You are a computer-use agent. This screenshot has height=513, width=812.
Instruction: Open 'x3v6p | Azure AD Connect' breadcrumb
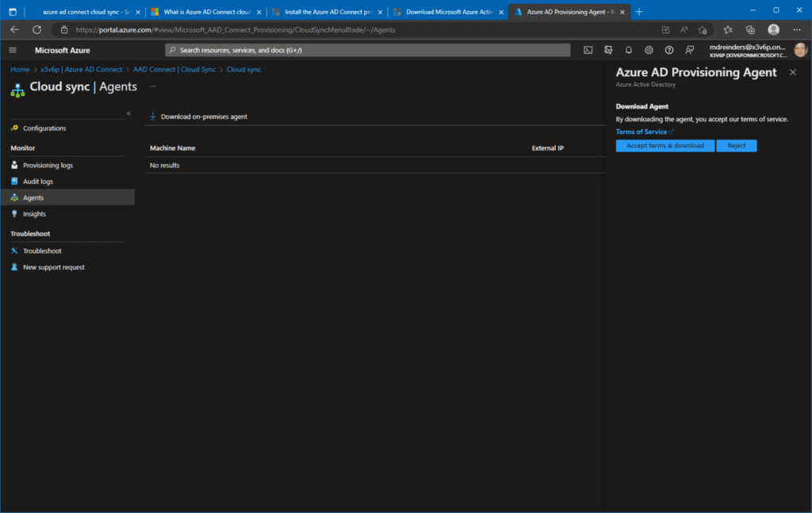[x=82, y=69]
